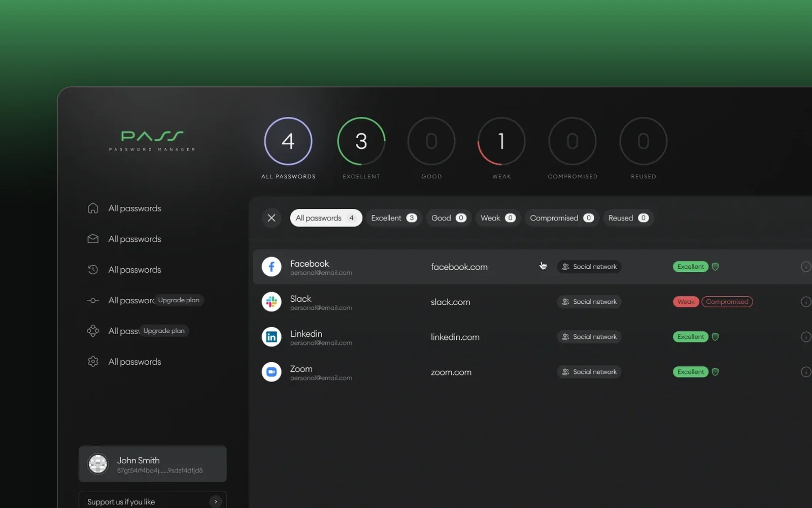This screenshot has height=508, width=812.
Task: Open the linkedin.com link
Action: [455, 337]
